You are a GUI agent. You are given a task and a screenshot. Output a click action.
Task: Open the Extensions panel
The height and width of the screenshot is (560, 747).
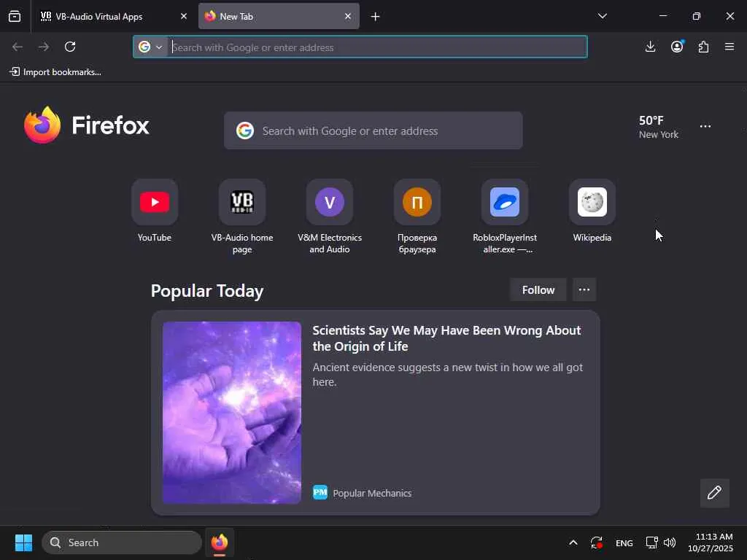(703, 47)
